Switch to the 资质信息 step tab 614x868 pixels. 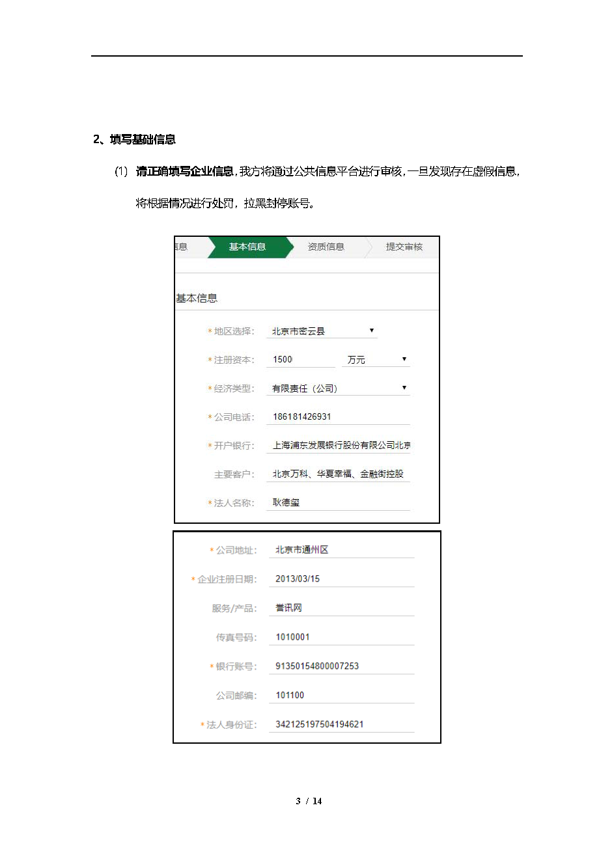(326, 247)
